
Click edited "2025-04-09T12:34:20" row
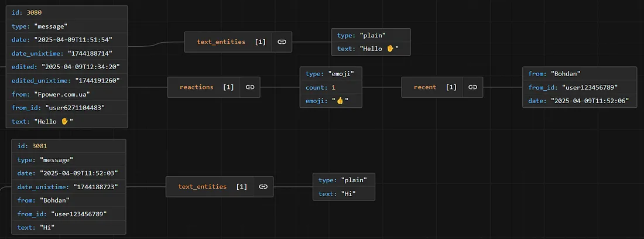click(x=67, y=67)
